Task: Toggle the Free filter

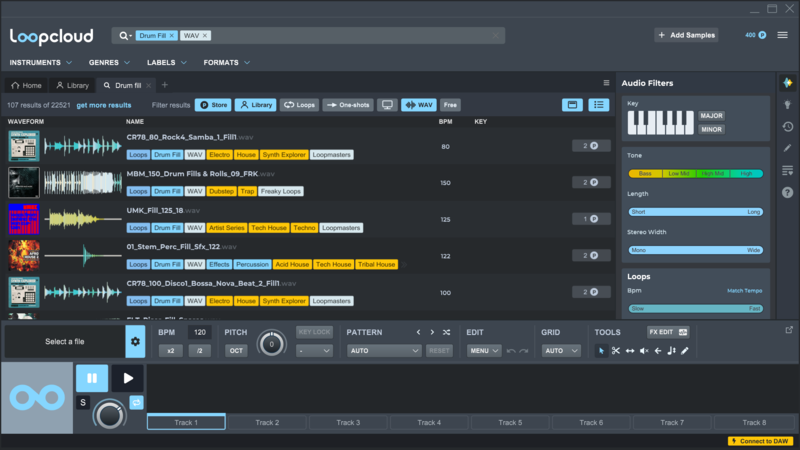Action: coord(450,105)
